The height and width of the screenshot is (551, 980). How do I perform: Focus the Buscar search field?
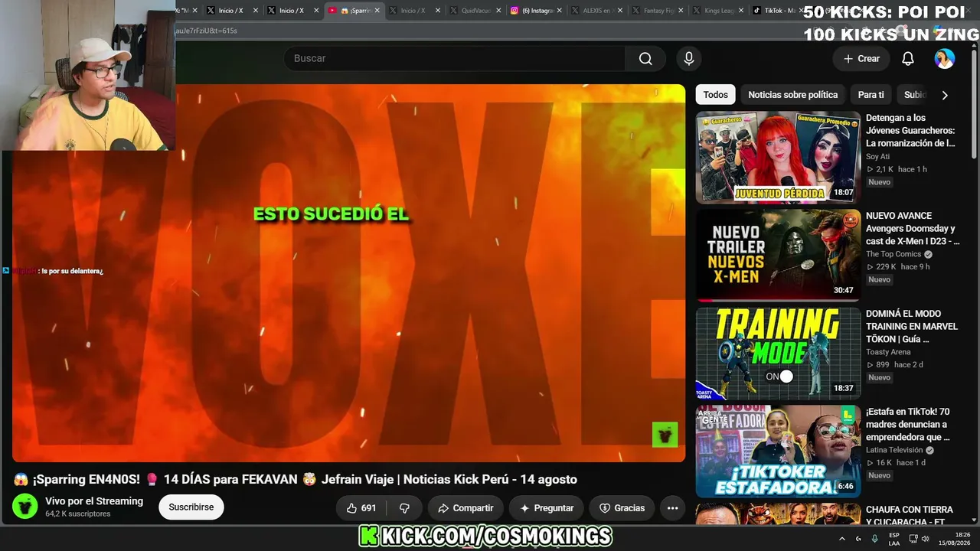tap(455, 59)
